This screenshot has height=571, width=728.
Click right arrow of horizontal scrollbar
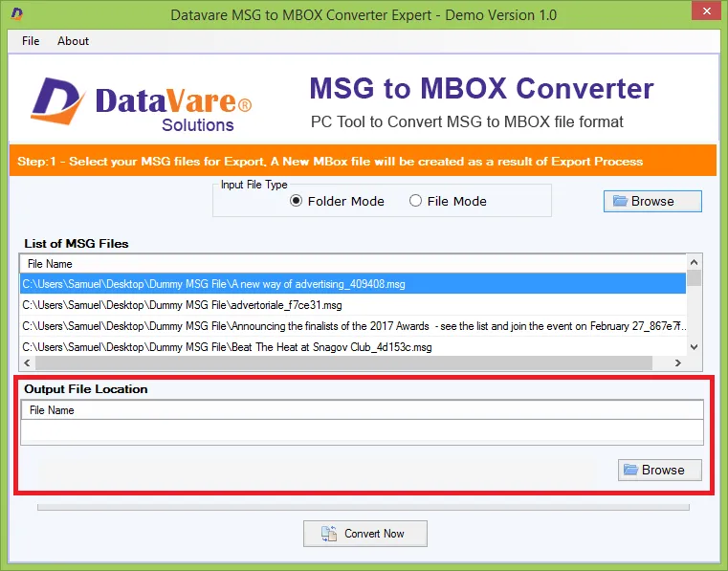pyautogui.click(x=678, y=363)
